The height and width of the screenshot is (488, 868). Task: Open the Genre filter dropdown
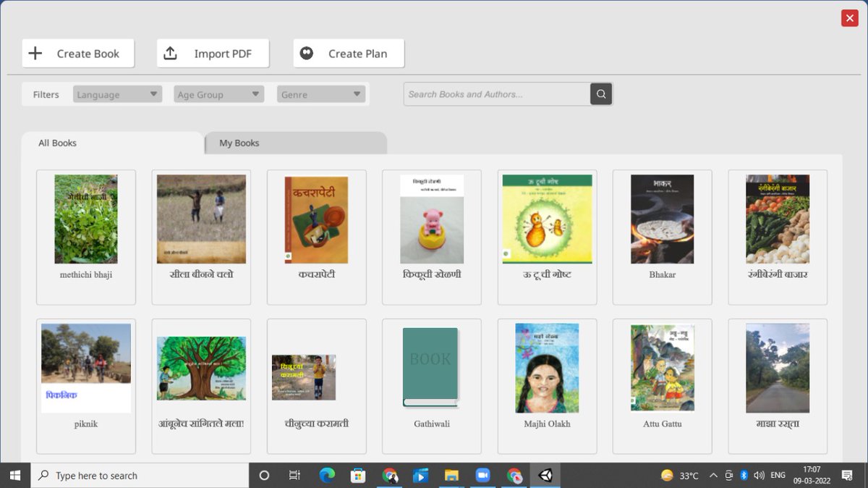[x=321, y=94]
